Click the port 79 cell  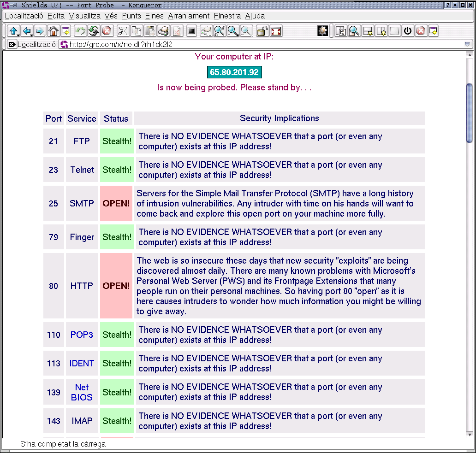click(54, 237)
